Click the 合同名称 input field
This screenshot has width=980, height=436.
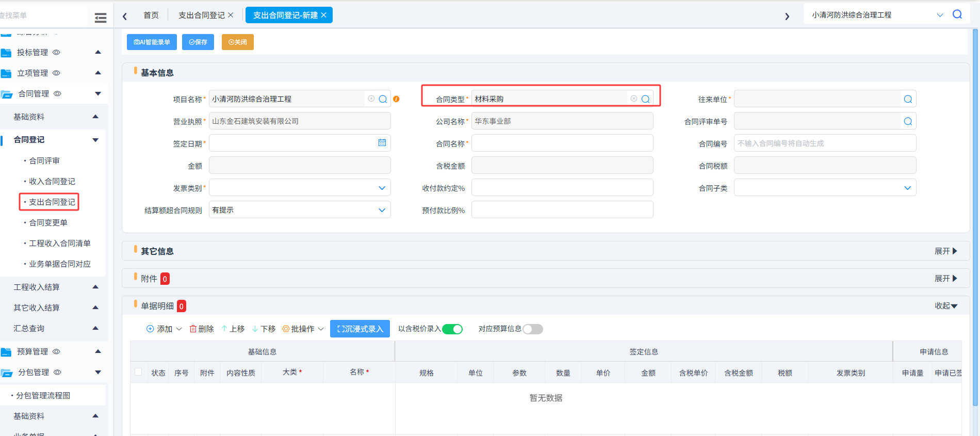pos(562,143)
